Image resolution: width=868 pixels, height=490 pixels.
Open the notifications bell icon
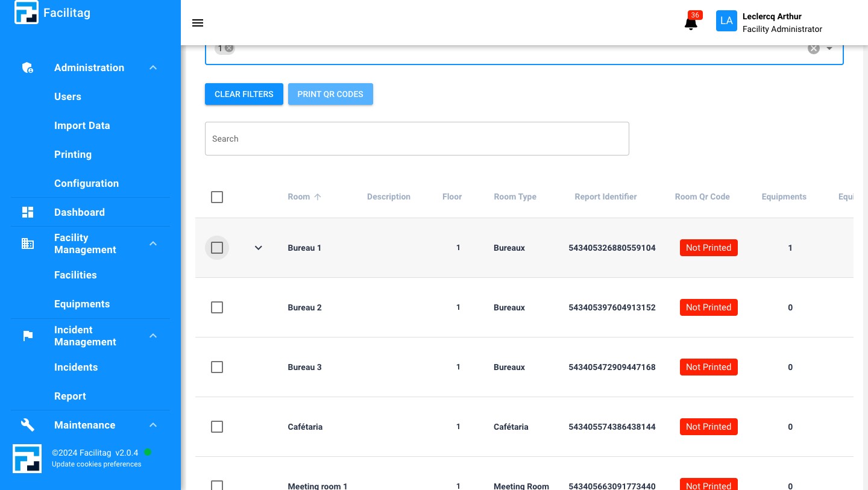[x=691, y=24]
